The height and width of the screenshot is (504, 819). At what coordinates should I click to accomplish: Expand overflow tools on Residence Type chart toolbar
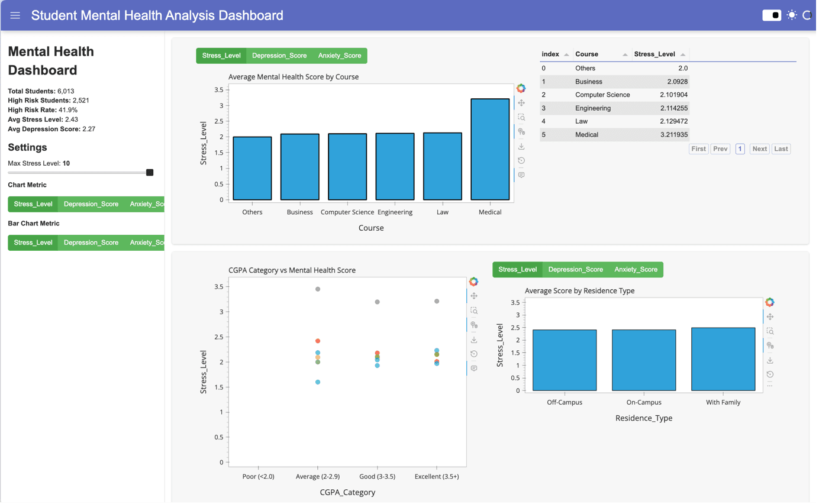pyautogui.click(x=773, y=387)
